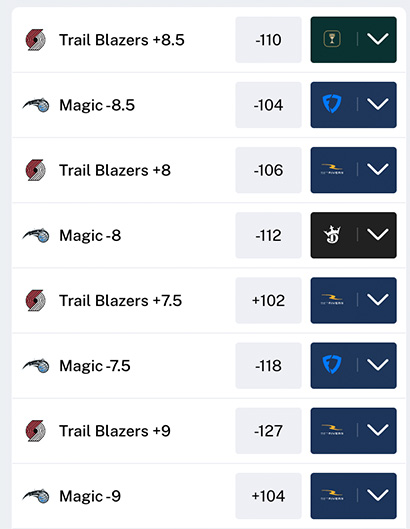The height and width of the screenshot is (529, 410).
Task: Click the Magic -8 spread label
Action: 90,235
